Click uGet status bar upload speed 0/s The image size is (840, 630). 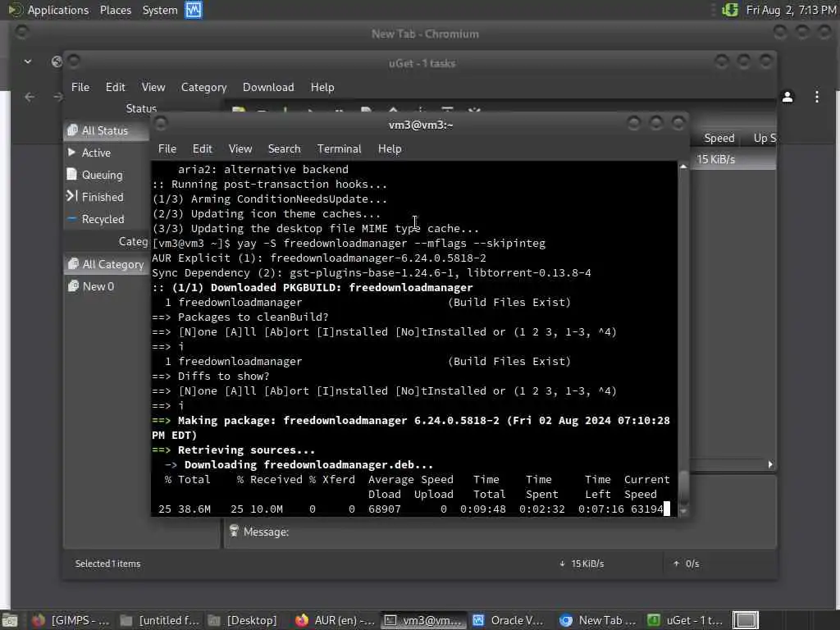(x=687, y=564)
